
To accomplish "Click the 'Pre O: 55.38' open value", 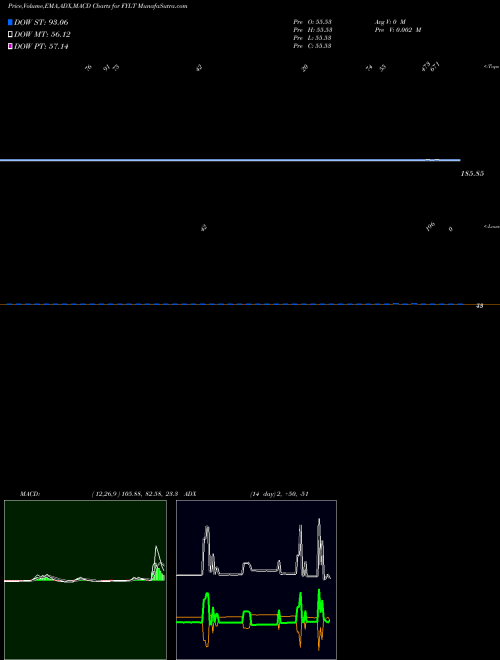I will 313,22.
